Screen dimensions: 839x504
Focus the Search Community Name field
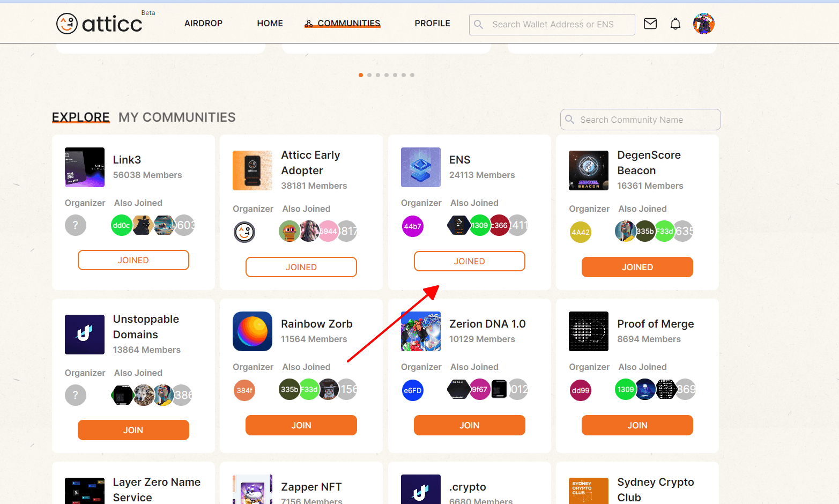coord(641,120)
